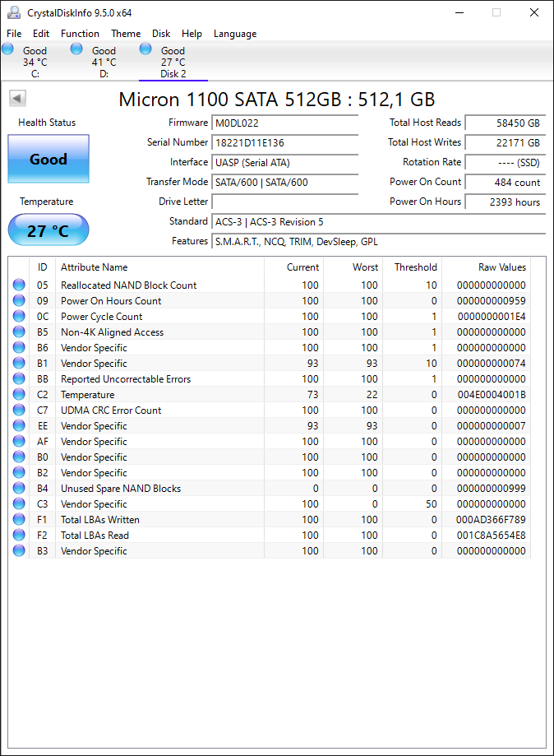Switch to the C: drive tab
The image size is (554, 756).
35,62
